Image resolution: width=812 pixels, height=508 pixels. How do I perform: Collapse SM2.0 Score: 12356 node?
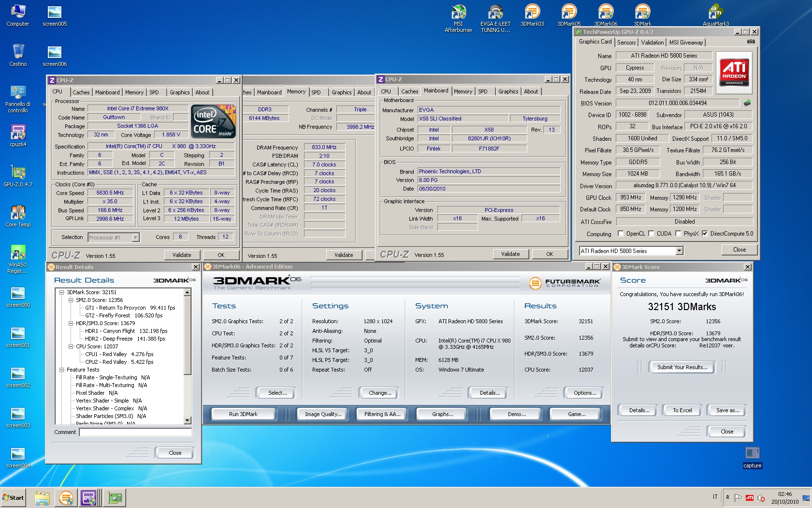coord(71,300)
